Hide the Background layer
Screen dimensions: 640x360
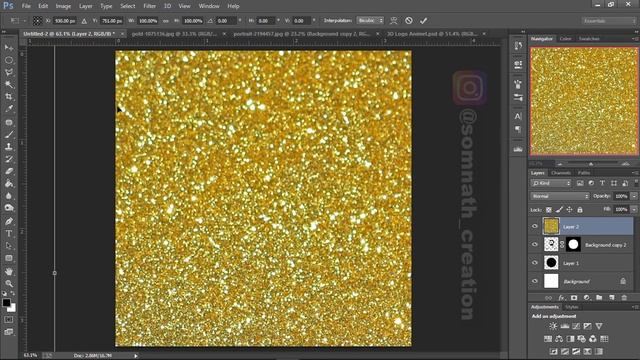click(535, 281)
